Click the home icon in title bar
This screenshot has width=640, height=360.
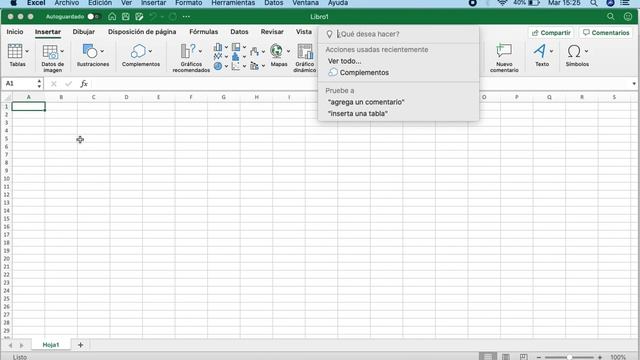click(x=112, y=17)
